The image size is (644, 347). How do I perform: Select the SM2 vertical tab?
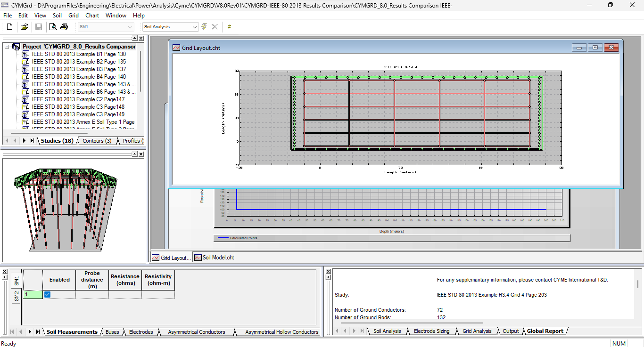(17, 296)
